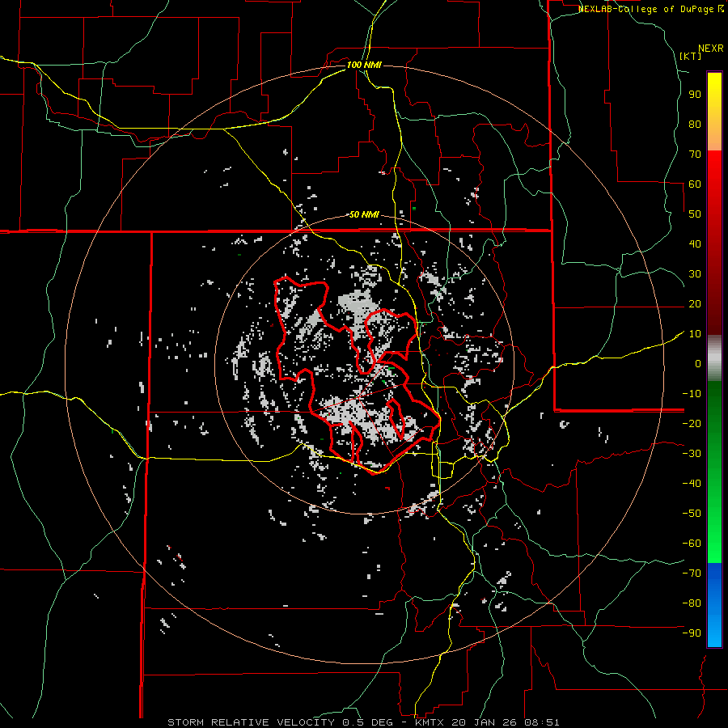This screenshot has height=728, width=728.
Task: Select the gray zero-velocity band on the scale
Action: [x=714, y=358]
